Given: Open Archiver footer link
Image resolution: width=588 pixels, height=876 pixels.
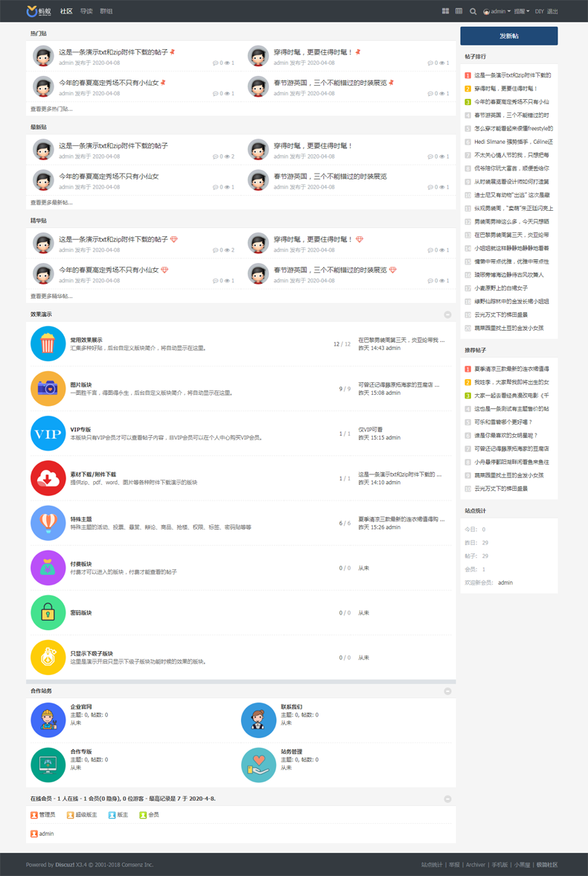Looking at the screenshot, I should click(476, 865).
